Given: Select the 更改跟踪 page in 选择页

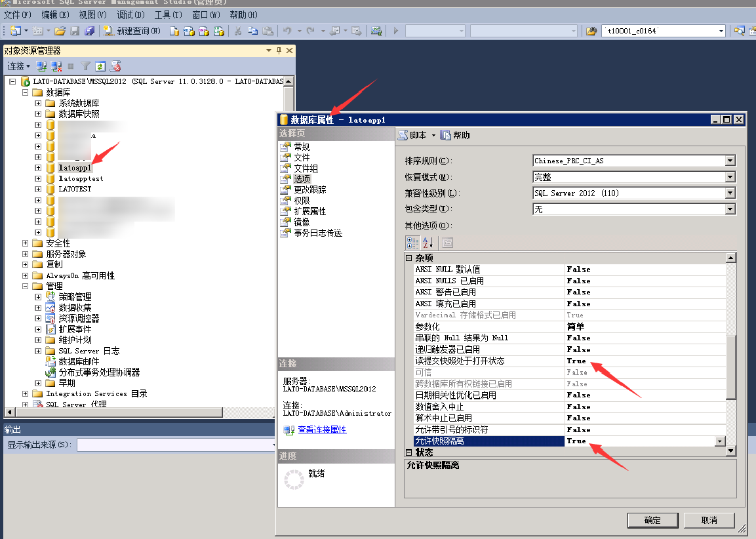Looking at the screenshot, I should point(310,190).
